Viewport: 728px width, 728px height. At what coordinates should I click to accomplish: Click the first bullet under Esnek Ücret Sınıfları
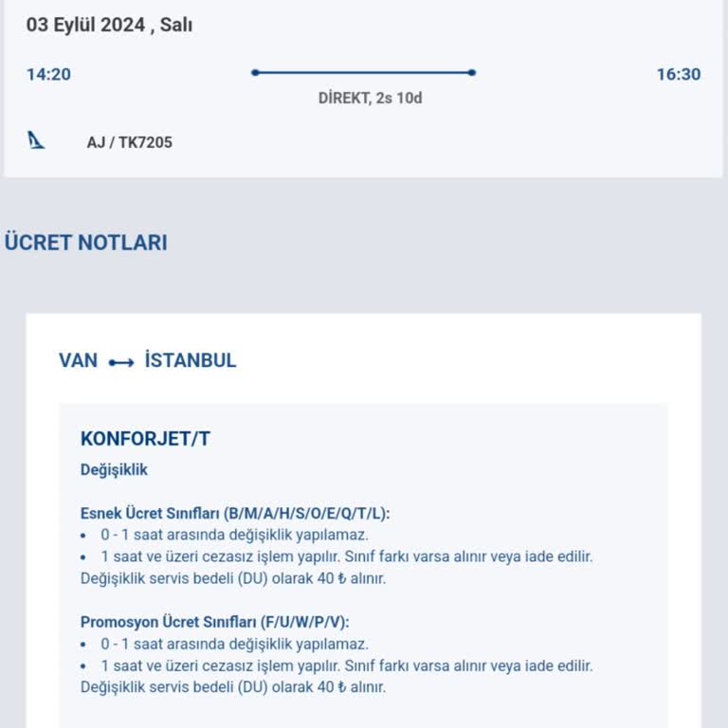pos(234,535)
